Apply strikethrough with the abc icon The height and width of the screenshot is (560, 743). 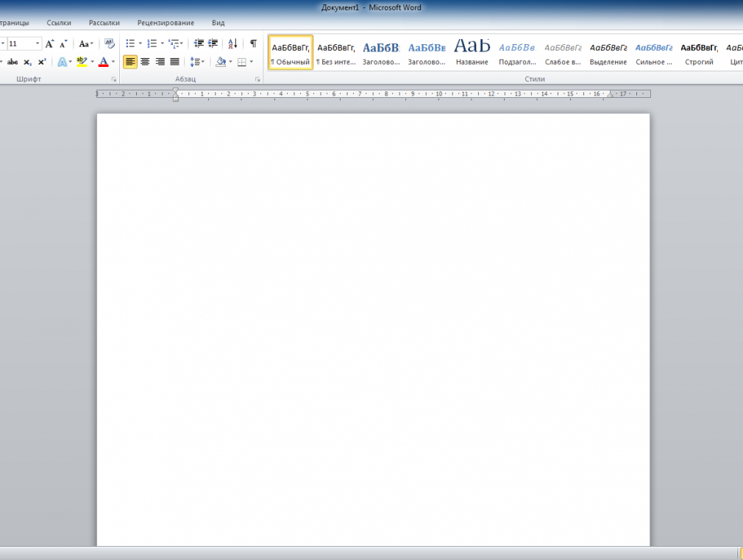pos(13,62)
